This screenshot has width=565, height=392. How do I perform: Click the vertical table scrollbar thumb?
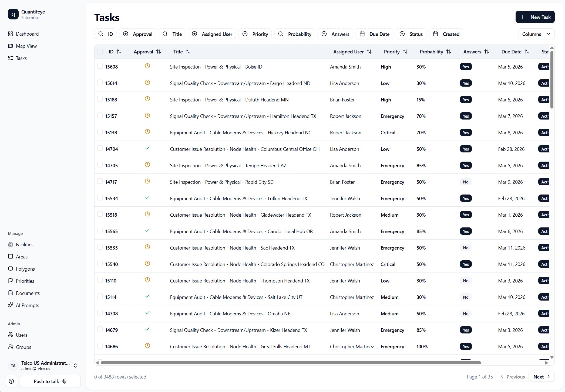pyautogui.click(x=552, y=80)
